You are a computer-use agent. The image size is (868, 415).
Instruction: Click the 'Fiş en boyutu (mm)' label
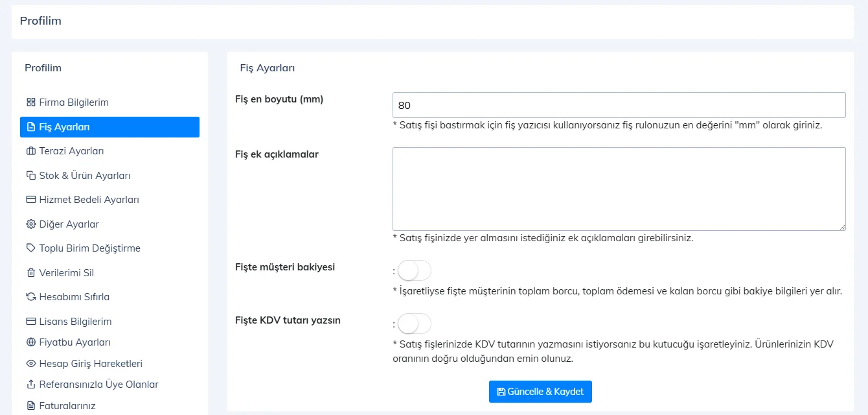[x=279, y=99]
